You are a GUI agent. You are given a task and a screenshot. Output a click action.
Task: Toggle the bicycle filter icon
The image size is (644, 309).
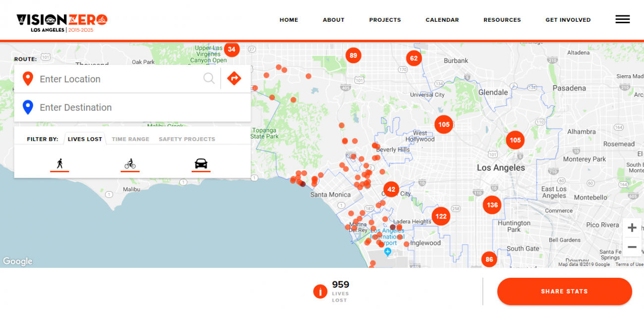click(130, 163)
